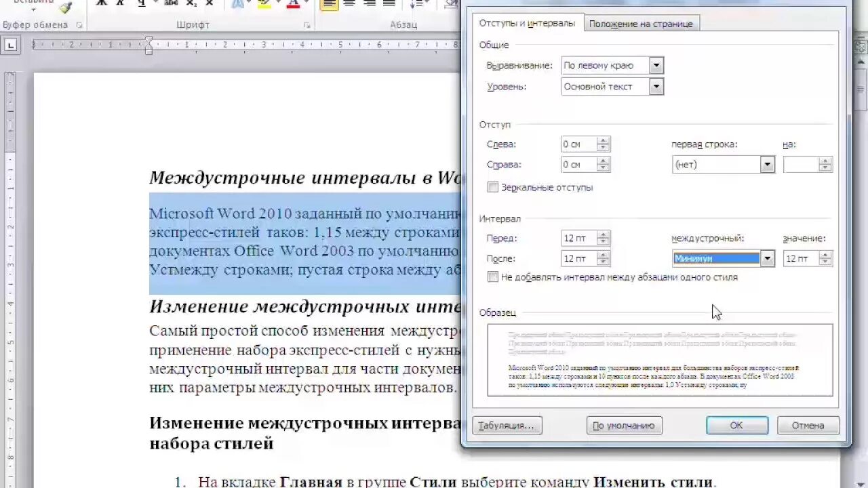Adjust the значение stepper
The width and height of the screenshot is (868, 488).
tap(825, 258)
